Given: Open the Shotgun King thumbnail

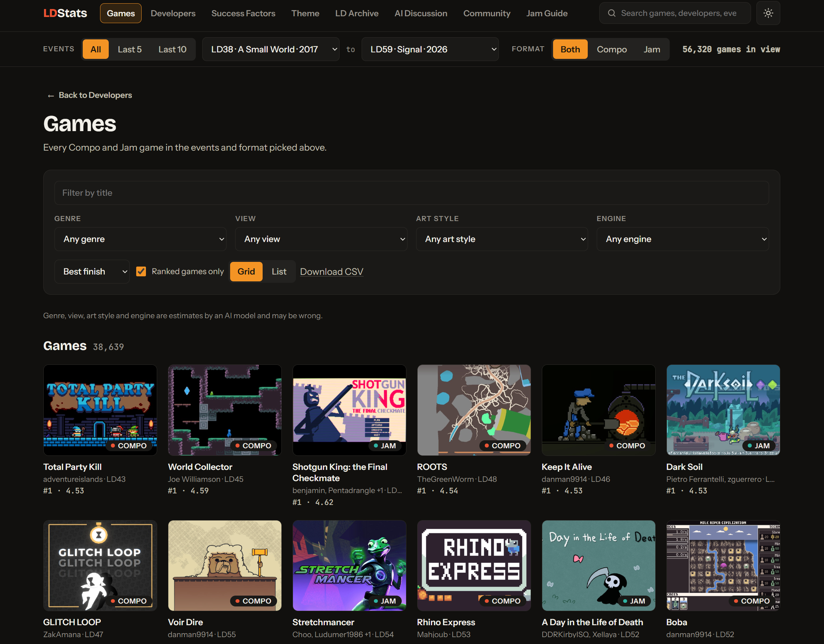Looking at the screenshot, I should 349,410.
